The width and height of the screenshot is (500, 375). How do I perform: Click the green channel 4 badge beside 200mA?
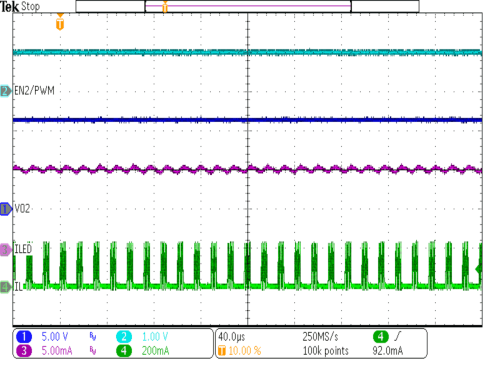point(124,351)
